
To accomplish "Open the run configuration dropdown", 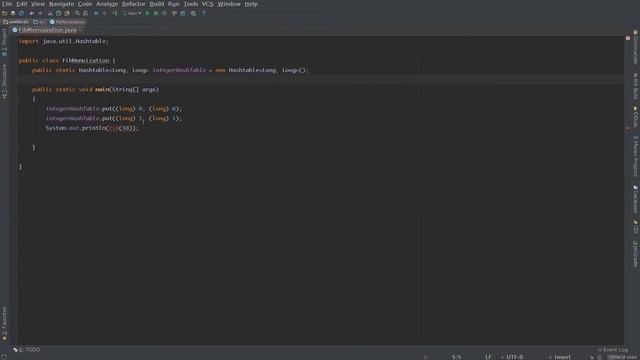I will [x=132, y=13].
